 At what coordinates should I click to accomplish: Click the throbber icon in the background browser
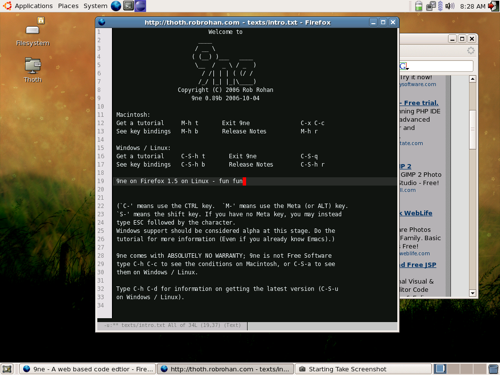470,51
